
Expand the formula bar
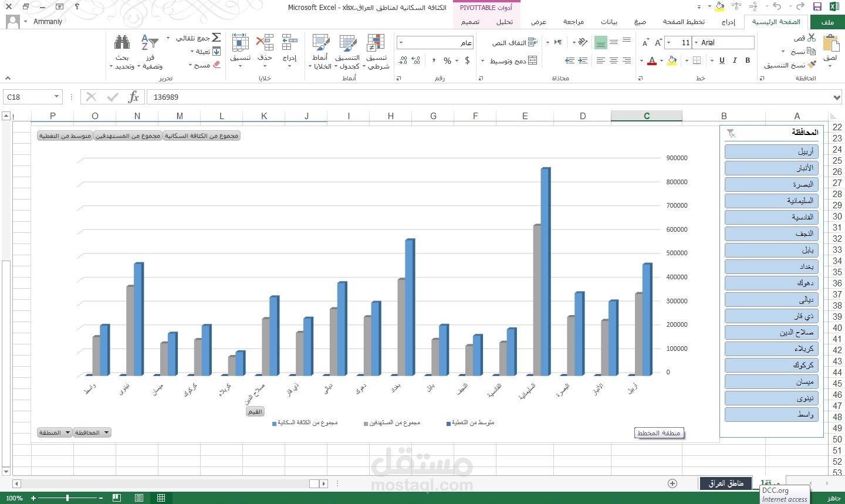pos(836,99)
